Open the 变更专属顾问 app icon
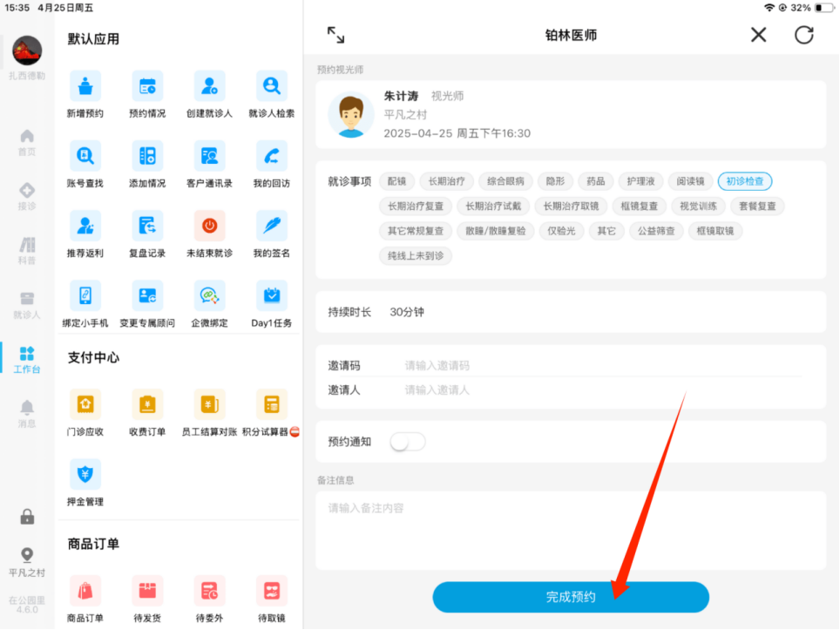 (x=147, y=295)
